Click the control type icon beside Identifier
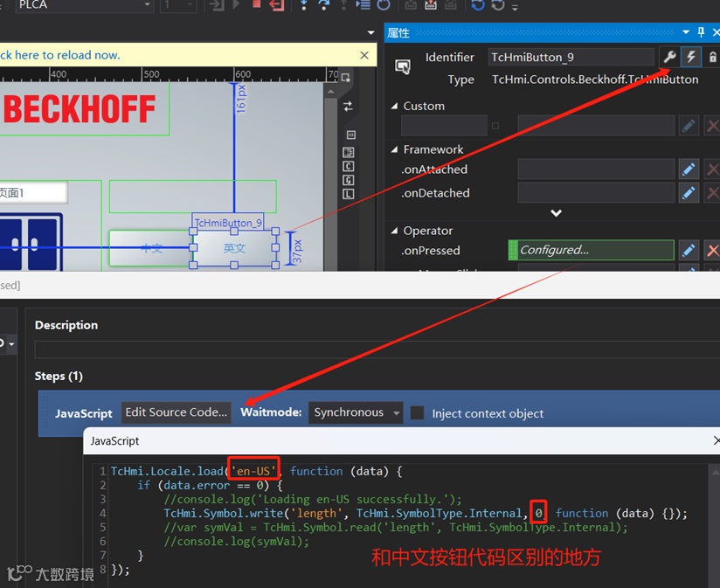Viewport: 720px width, 588px height. (x=403, y=66)
